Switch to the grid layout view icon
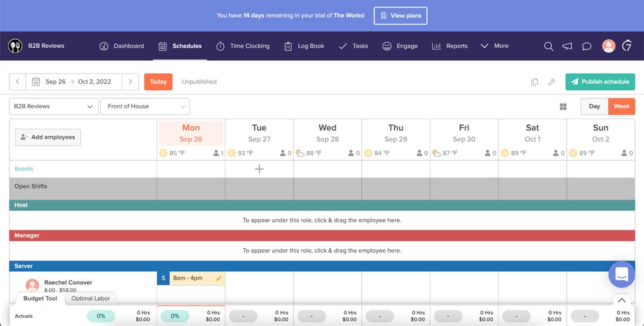 click(563, 107)
